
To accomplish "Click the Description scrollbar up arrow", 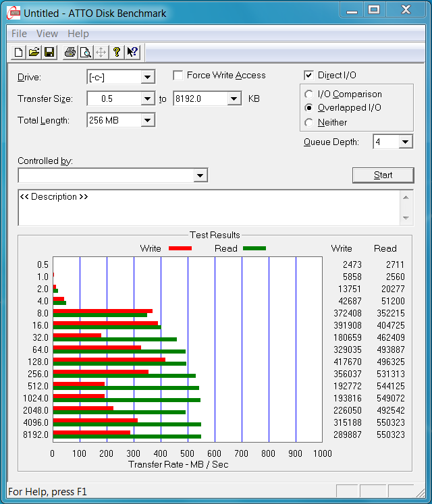I will coord(406,198).
